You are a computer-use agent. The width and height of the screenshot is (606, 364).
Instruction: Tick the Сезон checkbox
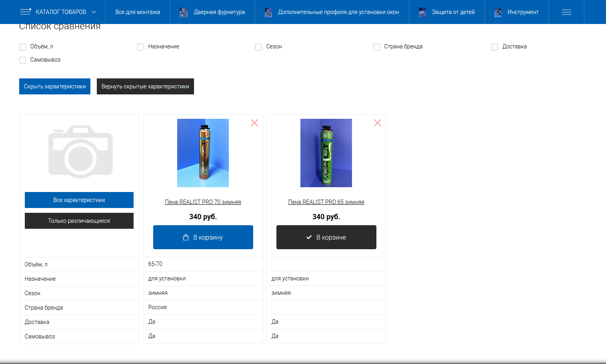tap(259, 47)
